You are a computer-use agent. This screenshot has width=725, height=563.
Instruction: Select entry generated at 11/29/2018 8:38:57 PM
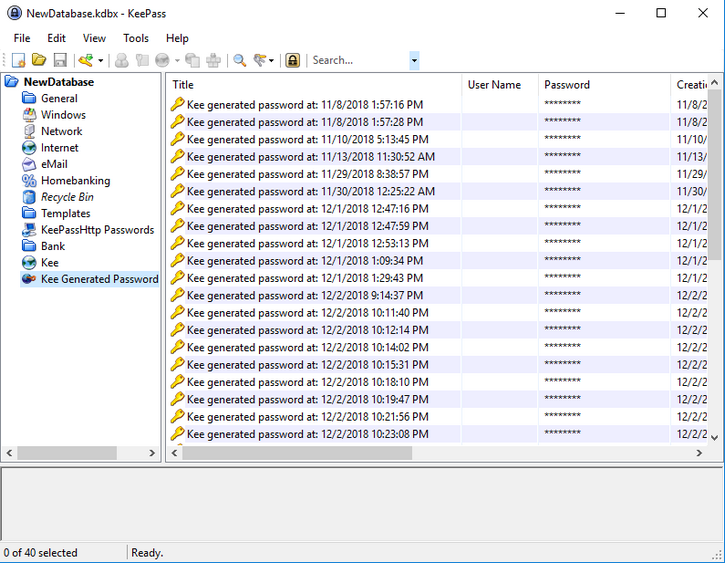point(307,174)
